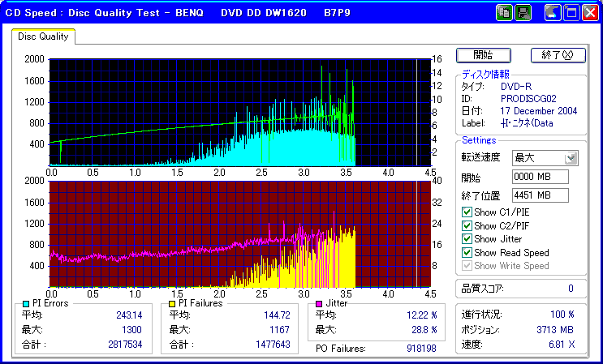Screen dimensions: 603x364
Task: Click the save screenshot floppy icon
Action: click(523, 13)
